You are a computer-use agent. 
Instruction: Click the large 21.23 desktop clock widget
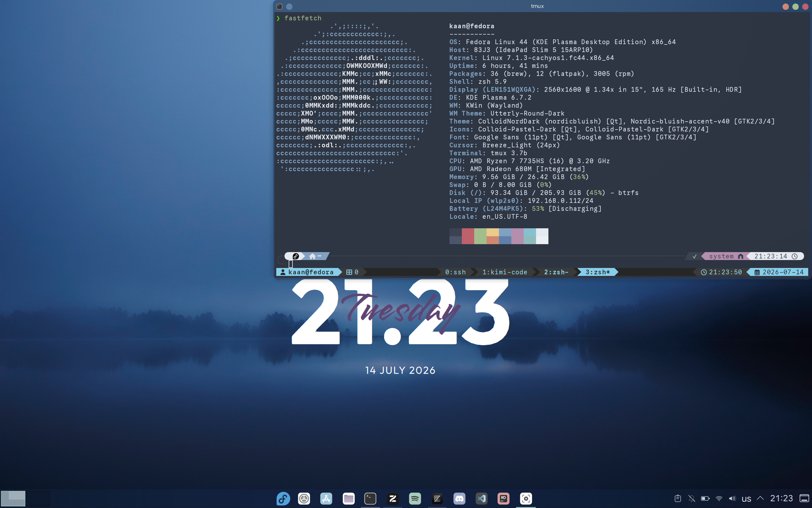click(400, 312)
